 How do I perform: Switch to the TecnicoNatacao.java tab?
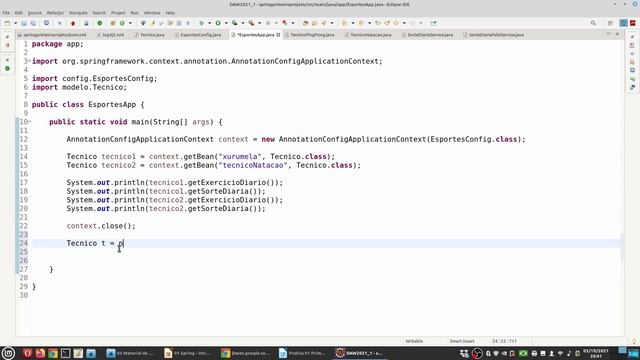pyautogui.click(x=368, y=35)
